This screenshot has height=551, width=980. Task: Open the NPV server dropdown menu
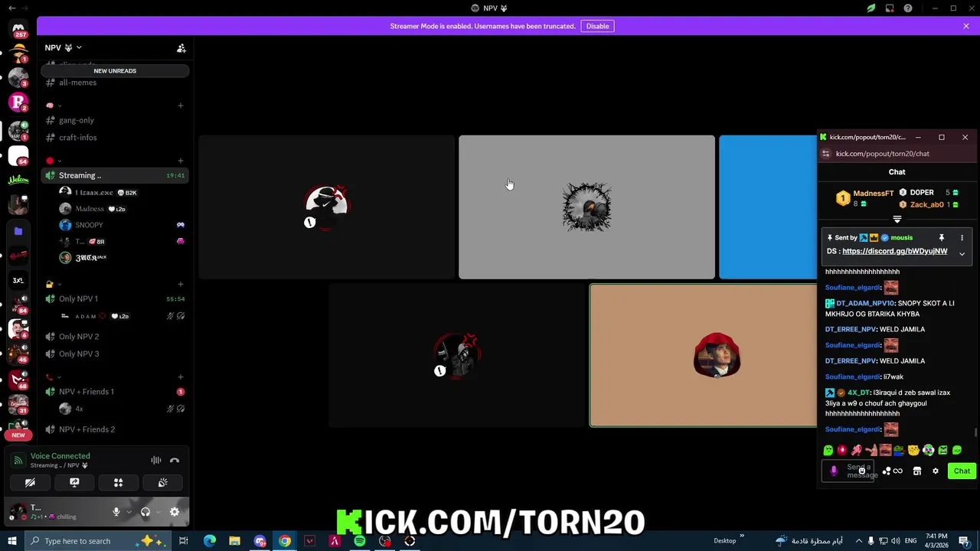click(63, 47)
